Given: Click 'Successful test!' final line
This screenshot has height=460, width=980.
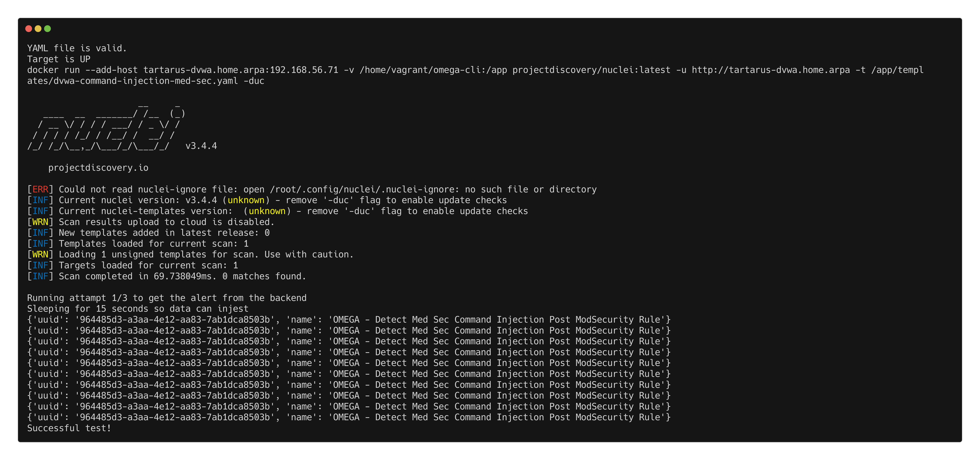Looking at the screenshot, I should (x=69, y=428).
